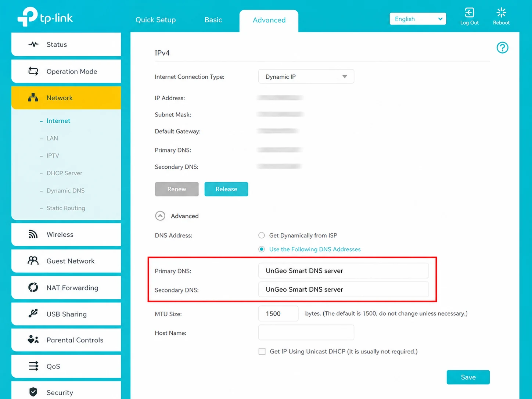Click the tp-link logo

point(45,17)
